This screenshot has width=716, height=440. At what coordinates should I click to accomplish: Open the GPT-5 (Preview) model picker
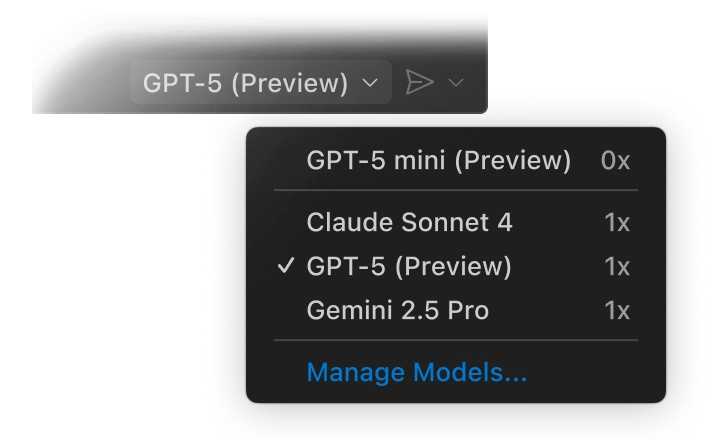258,83
